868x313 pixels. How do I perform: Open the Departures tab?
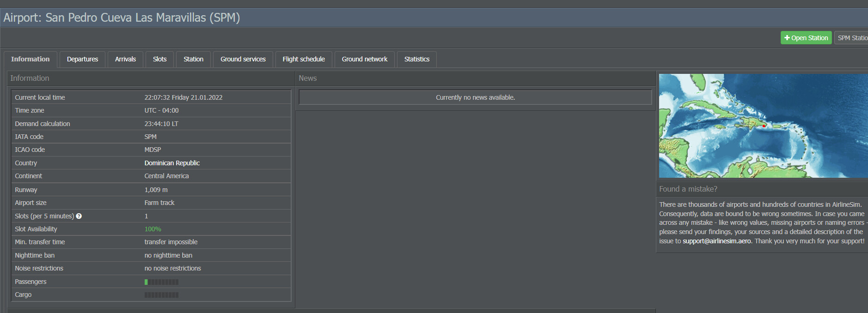[82, 59]
